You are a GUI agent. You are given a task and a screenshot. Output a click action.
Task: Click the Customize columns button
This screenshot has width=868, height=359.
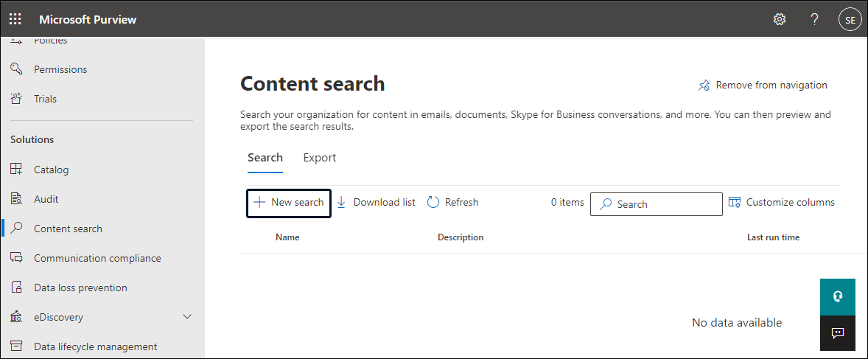pyautogui.click(x=782, y=202)
